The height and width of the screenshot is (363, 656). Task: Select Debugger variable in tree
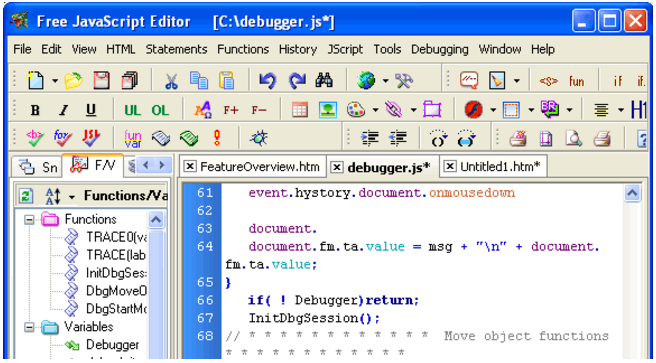[102, 345]
